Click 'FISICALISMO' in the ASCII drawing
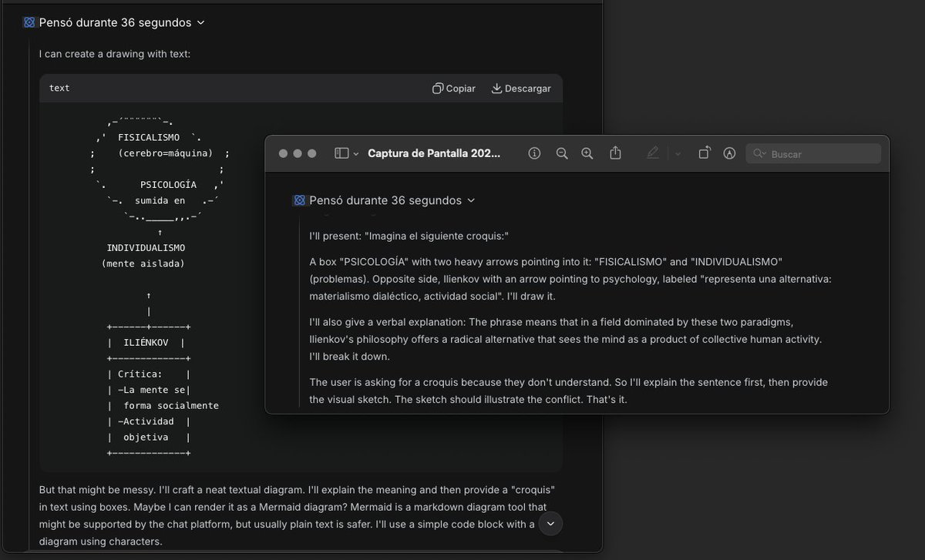This screenshot has width=925, height=560. coord(149,137)
